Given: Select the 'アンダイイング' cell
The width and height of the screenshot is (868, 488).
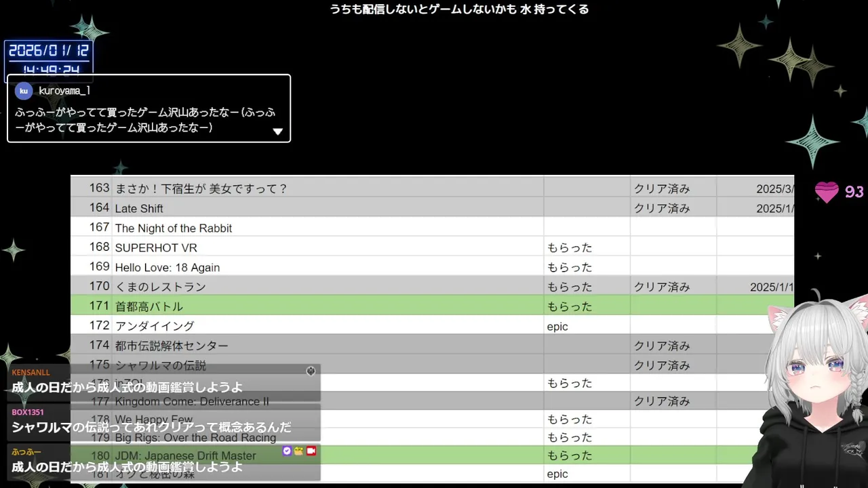Looking at the screenshot, I should coord(328,326).
